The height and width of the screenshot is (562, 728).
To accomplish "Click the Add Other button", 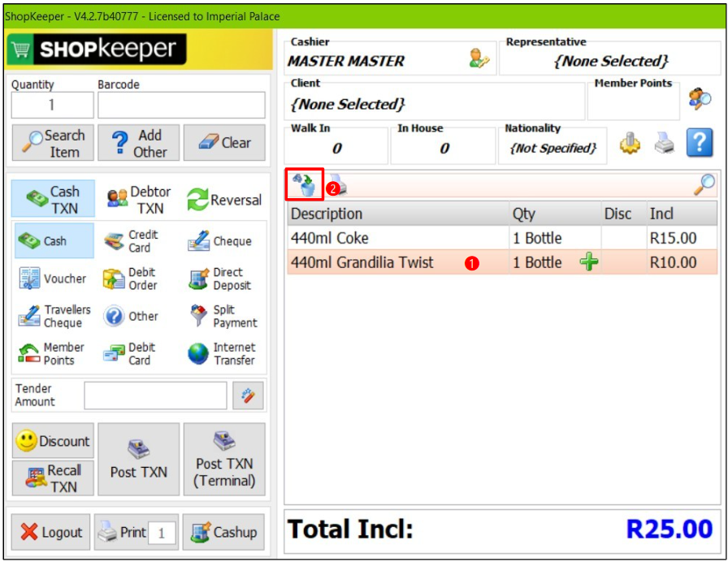I will click(138, 143).
